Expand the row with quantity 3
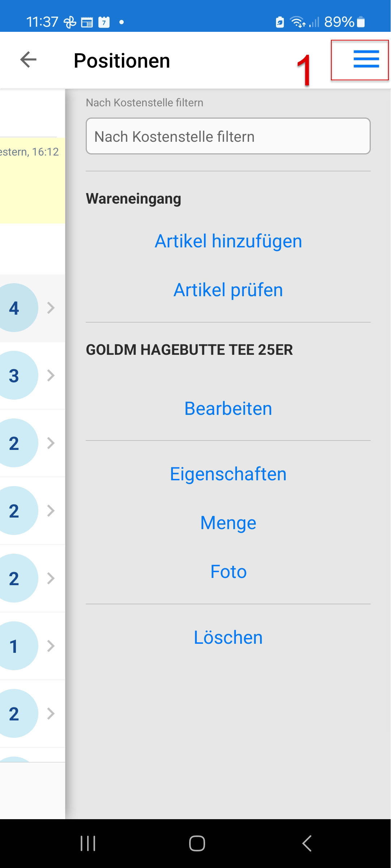The image size is (391, 868). 51,375
